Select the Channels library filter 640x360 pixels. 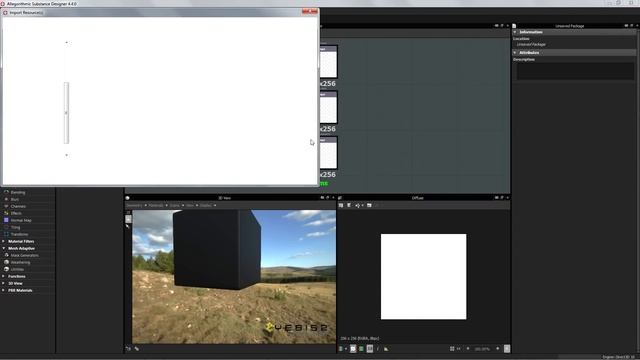click(x=18, y=206)
